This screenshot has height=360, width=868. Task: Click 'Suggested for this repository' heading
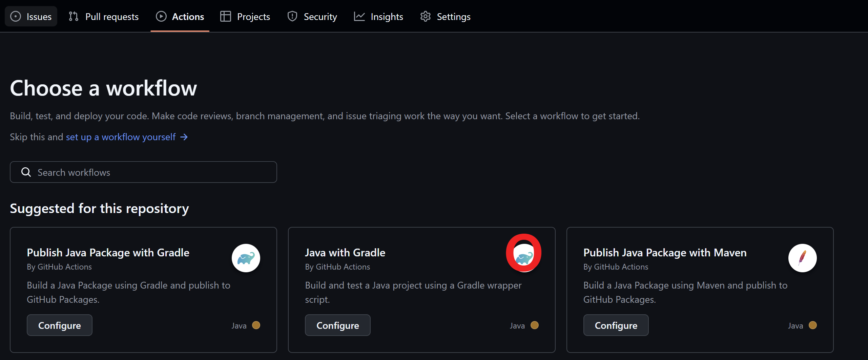click(100, 208)
